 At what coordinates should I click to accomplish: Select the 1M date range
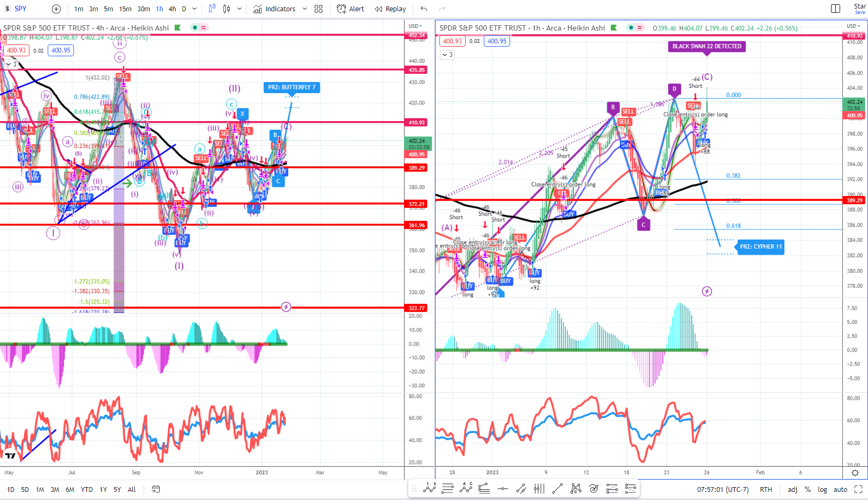pyautogui.click(x=40, y=490)
